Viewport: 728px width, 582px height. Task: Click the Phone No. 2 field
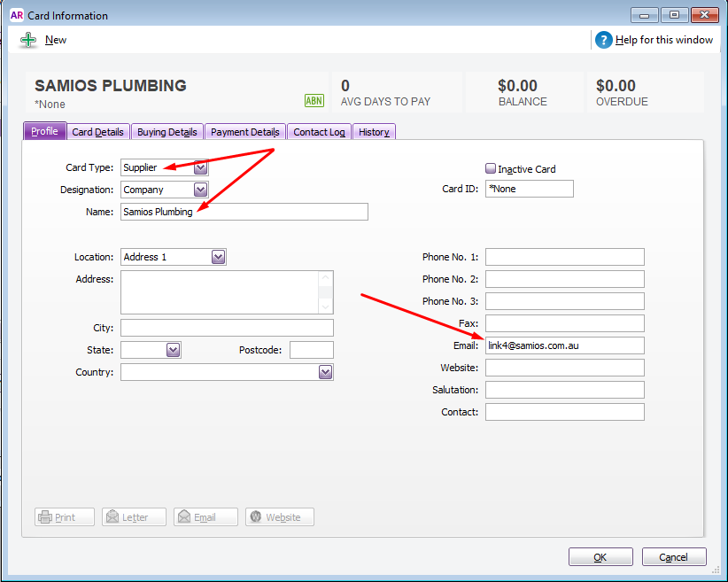pos(565,279)
